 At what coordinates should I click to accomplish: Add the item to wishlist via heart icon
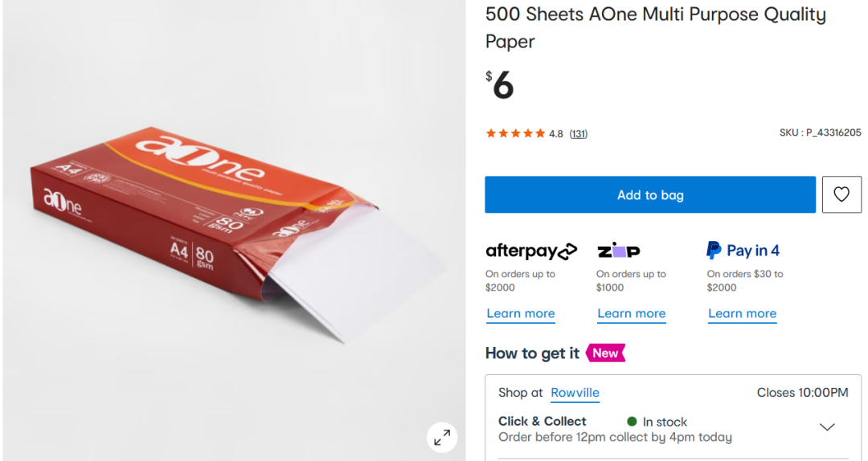[841, 194]
